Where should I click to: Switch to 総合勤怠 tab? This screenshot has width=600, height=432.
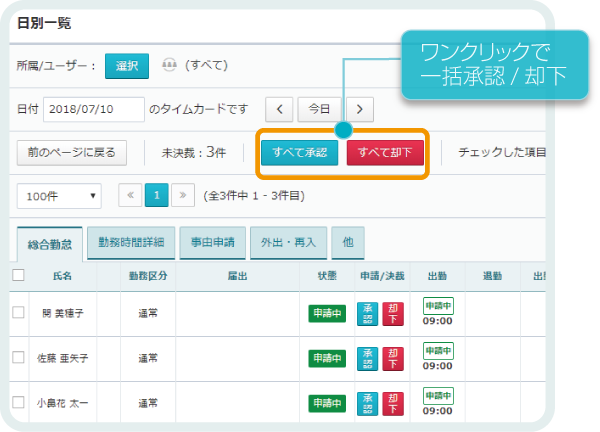[x=50, y=245]
